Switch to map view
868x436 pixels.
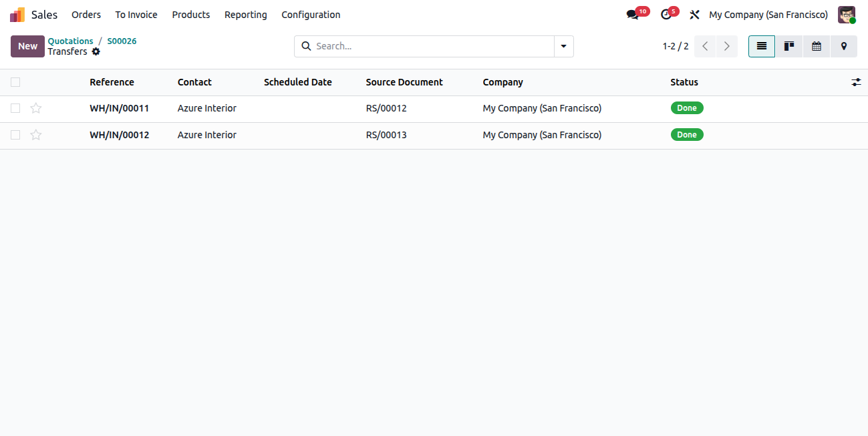point(844,46)
